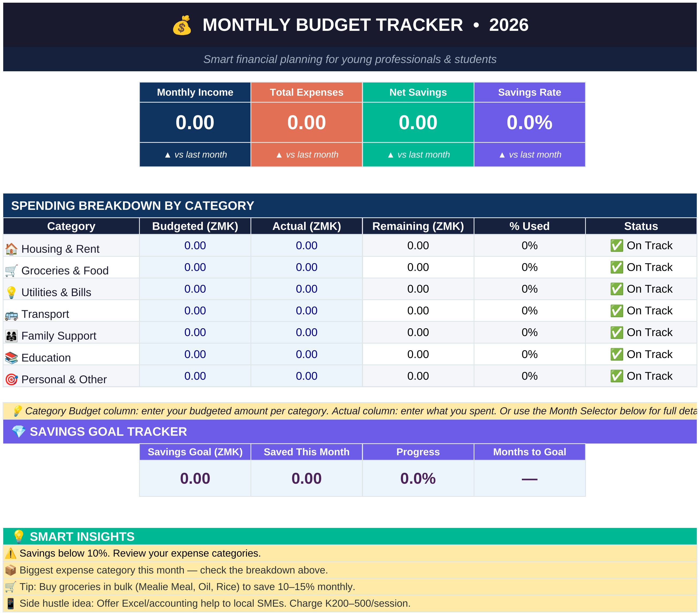This screenshot has width=700, height=615.
Task: Click the target icon beside Personal & Other
Action: (11, 379)
